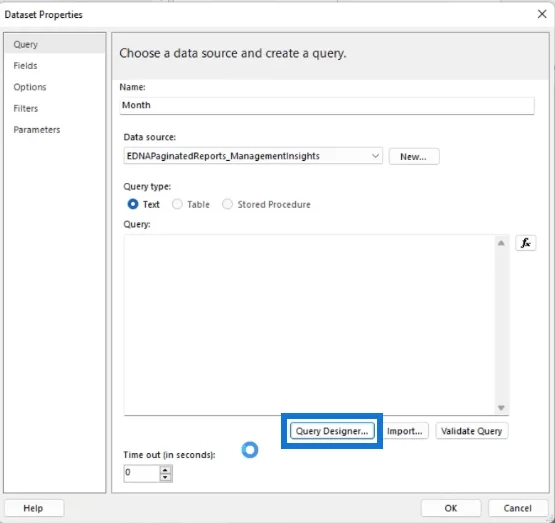
Task: Open the expression fx editor button
Action: pos(525,243)
